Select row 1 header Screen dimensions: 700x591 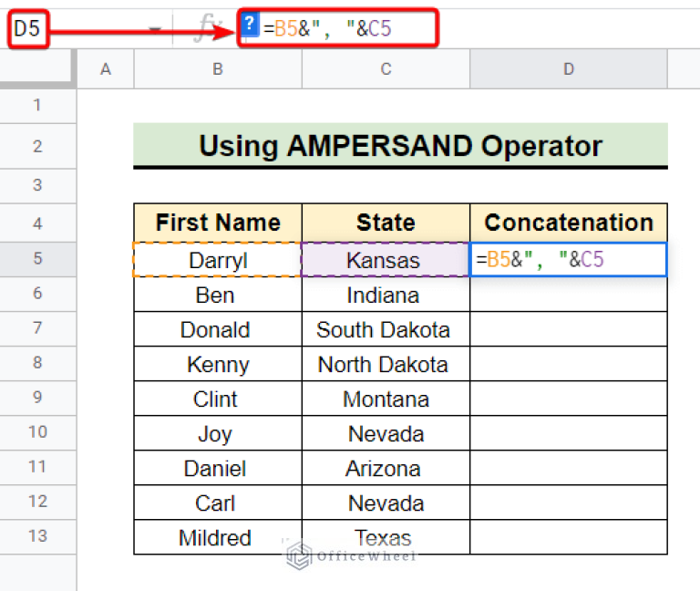click(x=37, y=105)
